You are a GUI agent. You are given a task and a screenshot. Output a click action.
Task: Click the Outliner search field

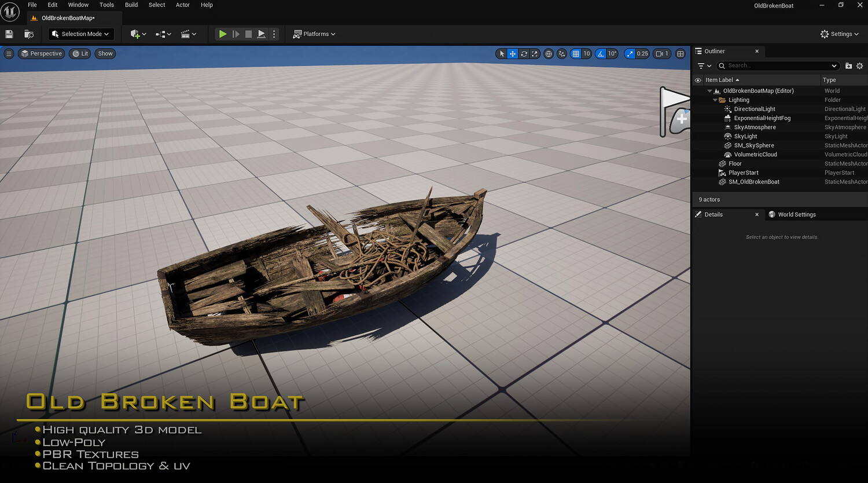(778, 66)
